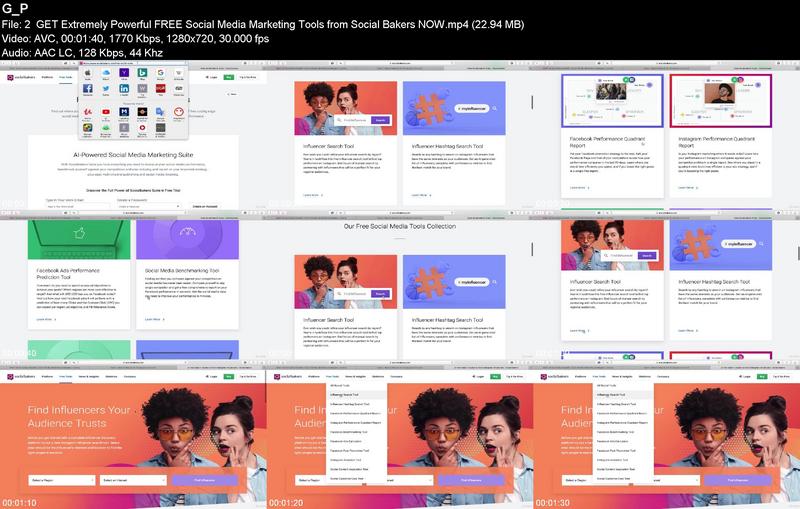
Task: Open Select an Interest dropdown in the 00:01:10 frame
Action: 133,480
